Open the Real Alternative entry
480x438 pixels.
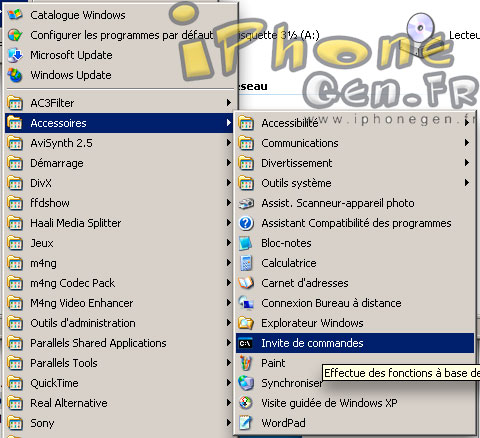(x=119, y=403)
